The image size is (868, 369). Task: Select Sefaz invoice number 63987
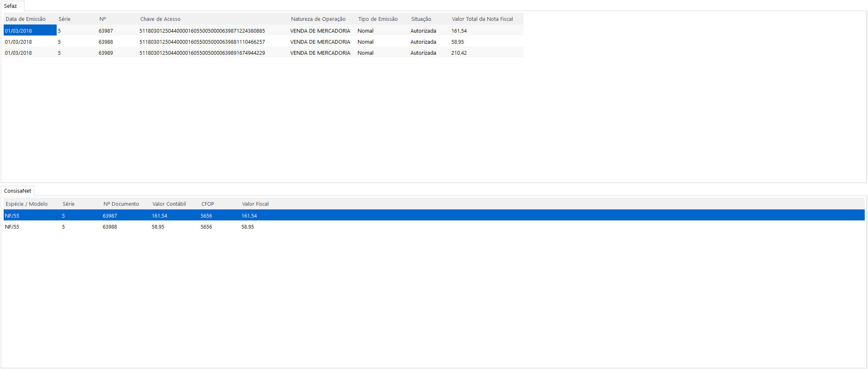coord(106,31)
